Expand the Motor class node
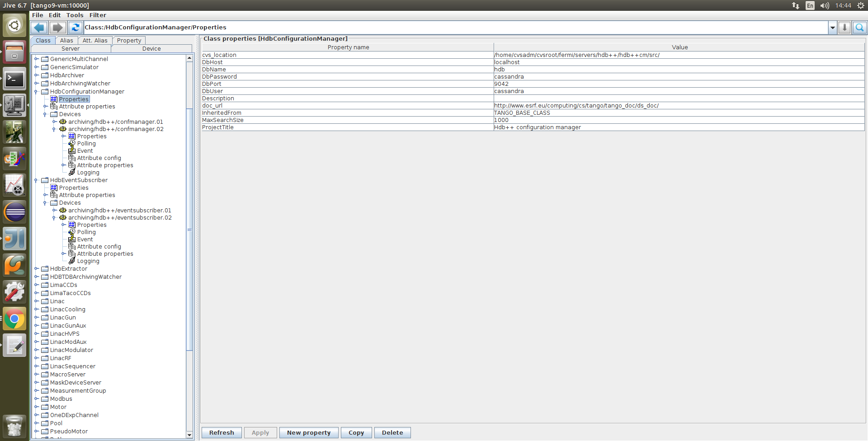The height and width of the screenshot is (441, 868). pyautogui.click(x=36, y=407)
